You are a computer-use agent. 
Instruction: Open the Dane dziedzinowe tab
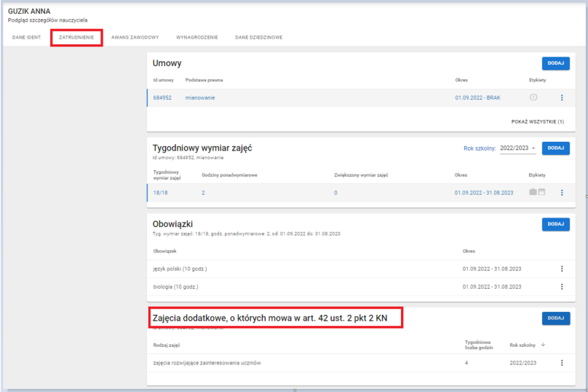(x=258, y=37)
